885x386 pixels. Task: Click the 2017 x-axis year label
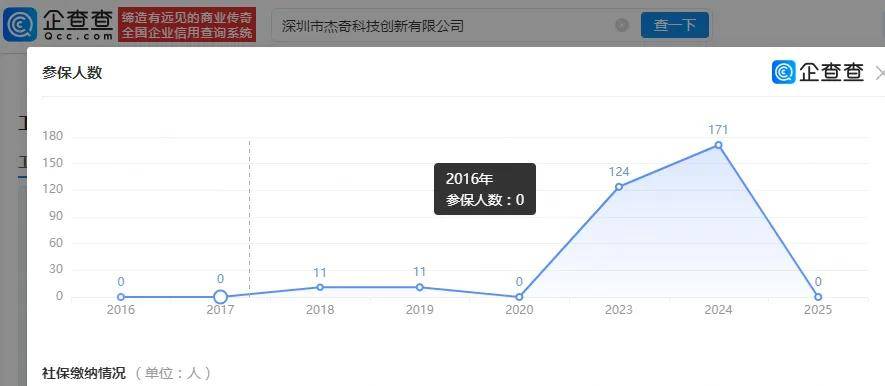click(x=220, y=310)
